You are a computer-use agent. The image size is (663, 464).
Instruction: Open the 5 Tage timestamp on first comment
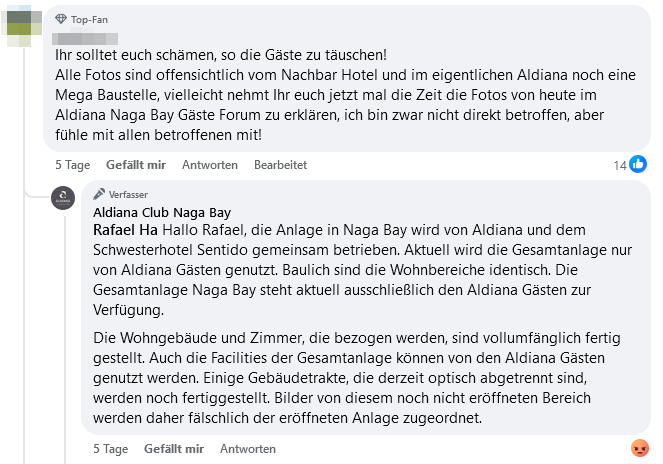point(73,165)
